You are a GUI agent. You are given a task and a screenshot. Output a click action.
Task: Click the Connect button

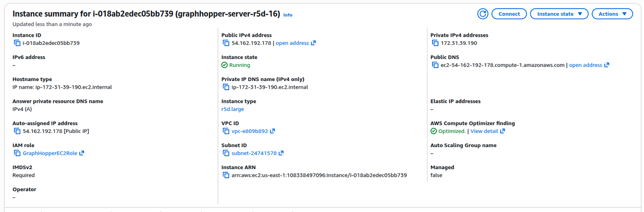click(509, 14)
